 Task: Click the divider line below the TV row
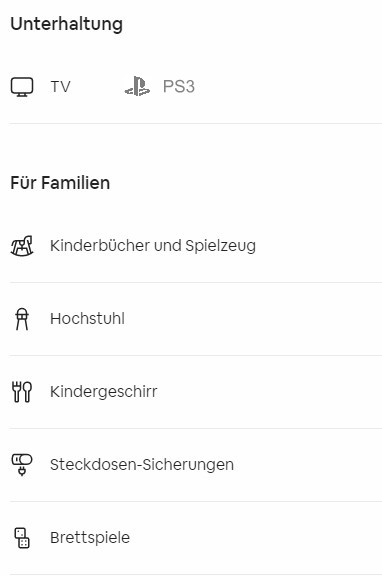click(x=195, y=124)
